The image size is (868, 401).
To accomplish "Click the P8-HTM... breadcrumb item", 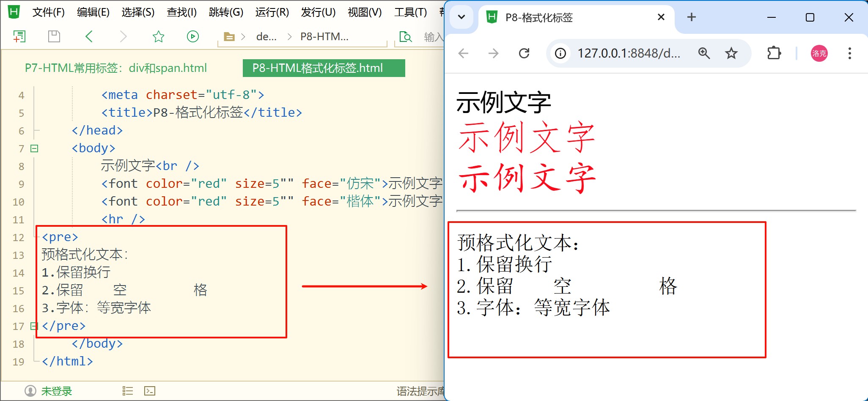I will (x=324, y=37).
